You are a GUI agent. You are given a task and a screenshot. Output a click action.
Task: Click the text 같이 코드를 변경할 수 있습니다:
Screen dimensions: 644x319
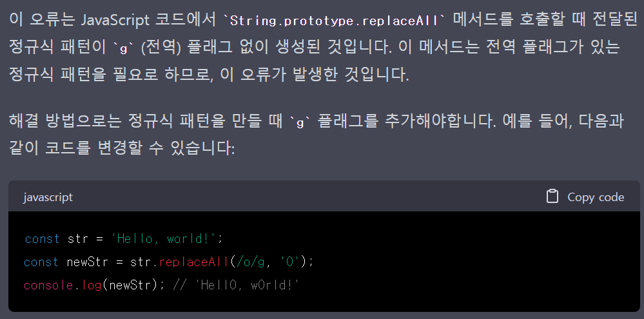[122, 149]
